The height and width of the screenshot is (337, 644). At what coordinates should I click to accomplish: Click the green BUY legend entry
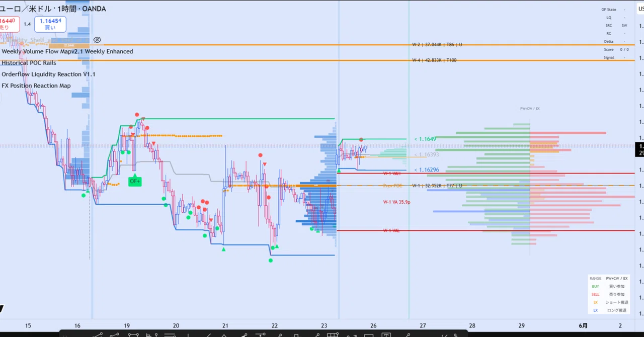point(595,286)
